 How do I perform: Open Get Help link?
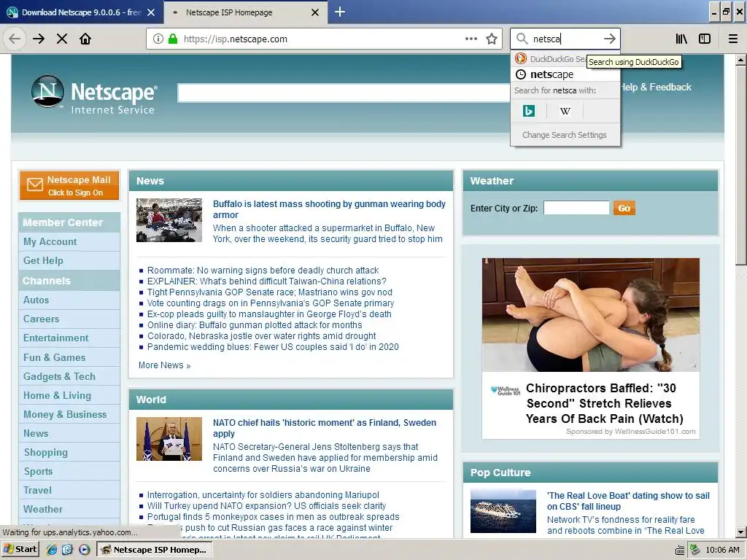click(43, 260)
